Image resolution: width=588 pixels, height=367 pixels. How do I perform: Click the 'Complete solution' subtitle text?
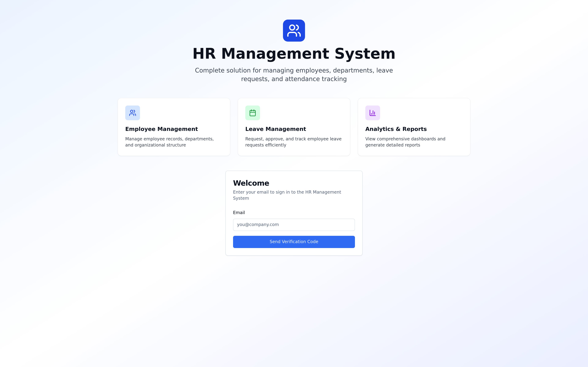294,74
